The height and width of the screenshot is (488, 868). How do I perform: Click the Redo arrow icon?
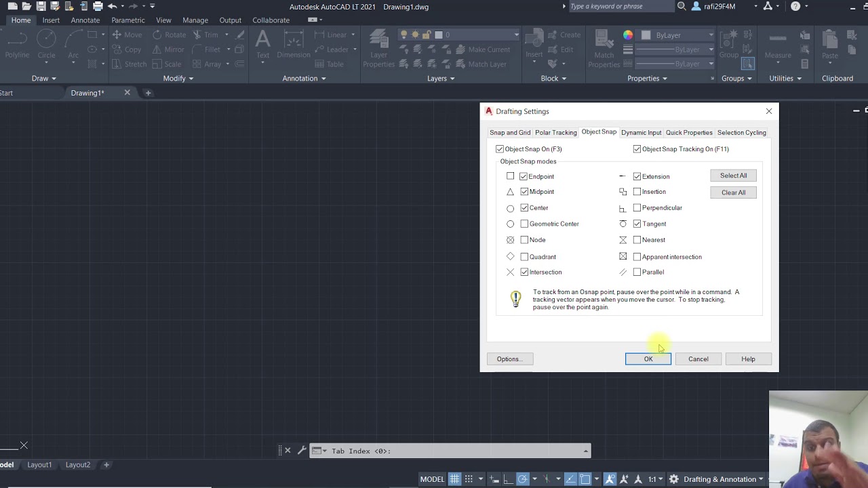134,6
